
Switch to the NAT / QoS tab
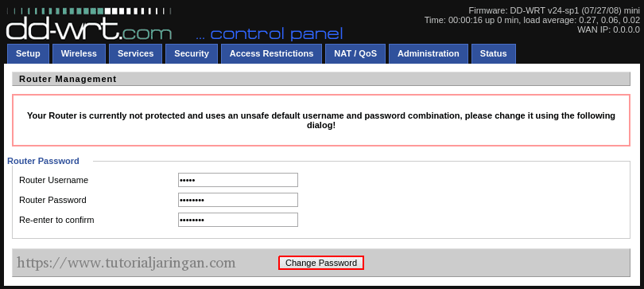355,54
